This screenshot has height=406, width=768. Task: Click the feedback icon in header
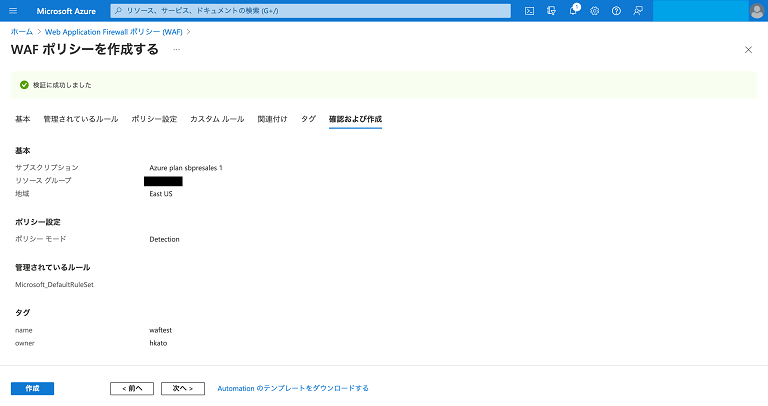coord(638,11)
